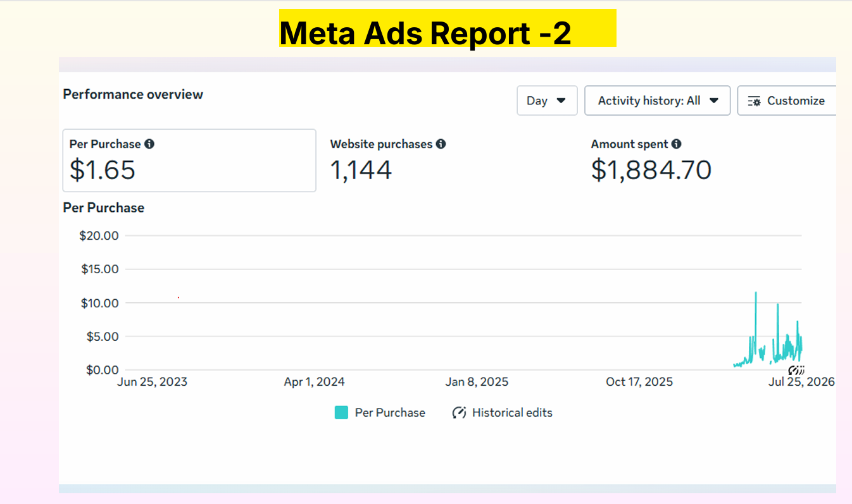
Task: Click the Per Purchase chart title
Action: (104, 207)
